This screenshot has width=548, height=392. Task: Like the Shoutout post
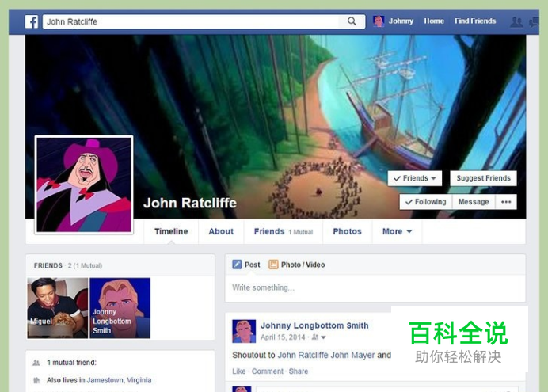pyautogui.click(x=238, y=371)
